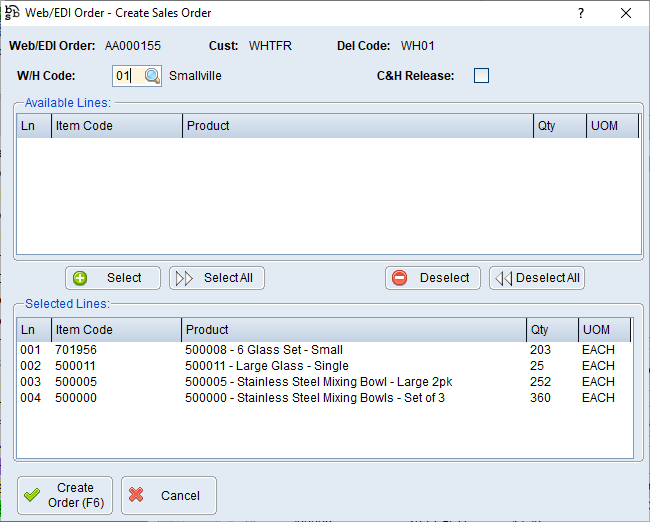Toggle the C&H Release checkbox
This screenshot has width=650, height=522.
coord(481,76)
